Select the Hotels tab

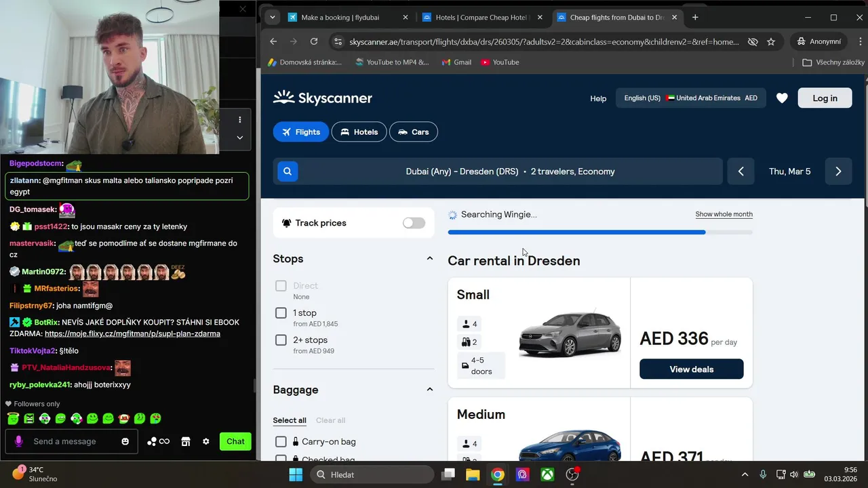coord(359,132)
